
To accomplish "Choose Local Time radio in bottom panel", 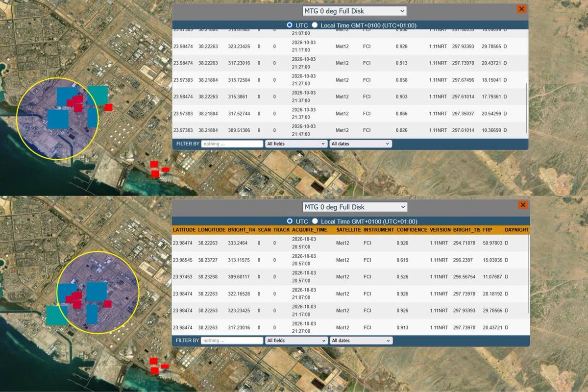I will coord(315,221).
